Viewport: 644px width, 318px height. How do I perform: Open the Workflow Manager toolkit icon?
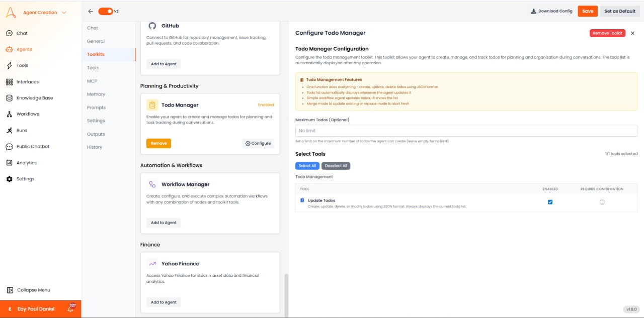tap(151, 184)
